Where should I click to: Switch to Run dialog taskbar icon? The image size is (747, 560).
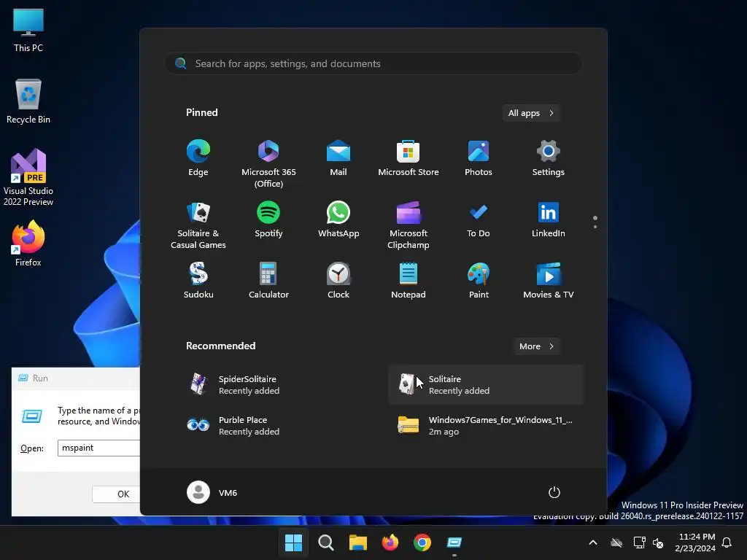(454, 542)
